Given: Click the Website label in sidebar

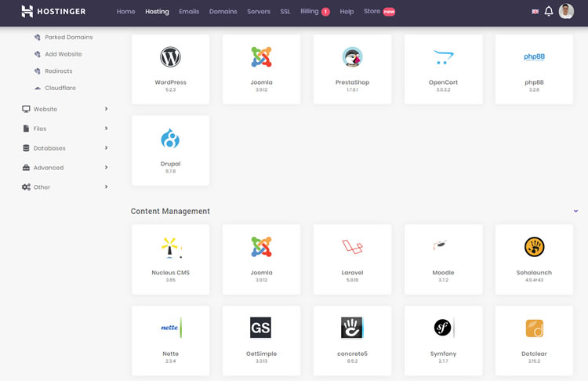Looking at the screenshot, I should (x=45, y=109).
